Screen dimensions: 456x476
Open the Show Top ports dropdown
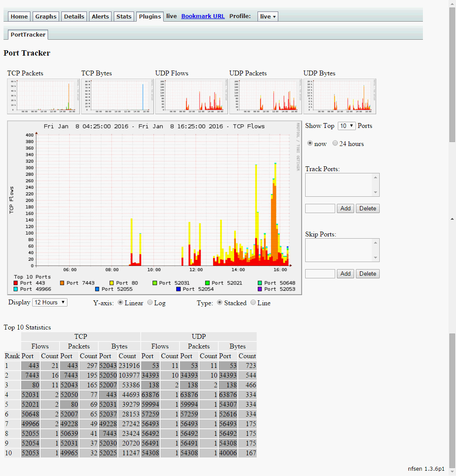coord(346,126)
